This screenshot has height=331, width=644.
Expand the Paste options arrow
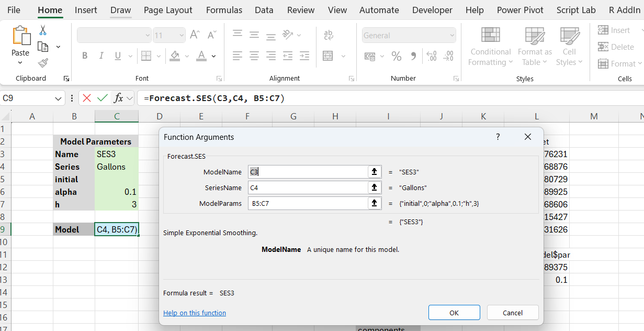(x=20, y=63)
